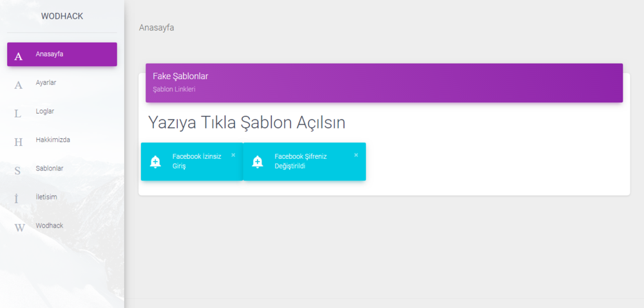Click the letter A icon beside Anasayfa
Image resolution: width=644 pixels, height=308 pixels.
click(18, 57)
